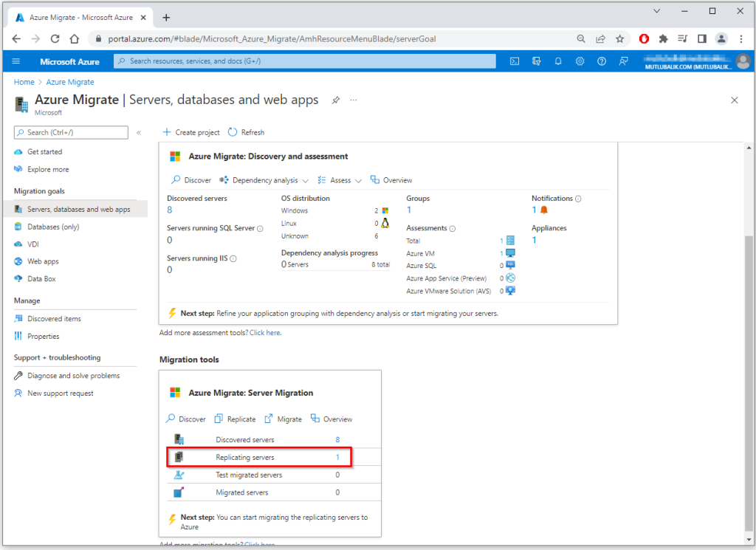
Task: Collapse the left navigation menu
Action: tap(139, 133)
